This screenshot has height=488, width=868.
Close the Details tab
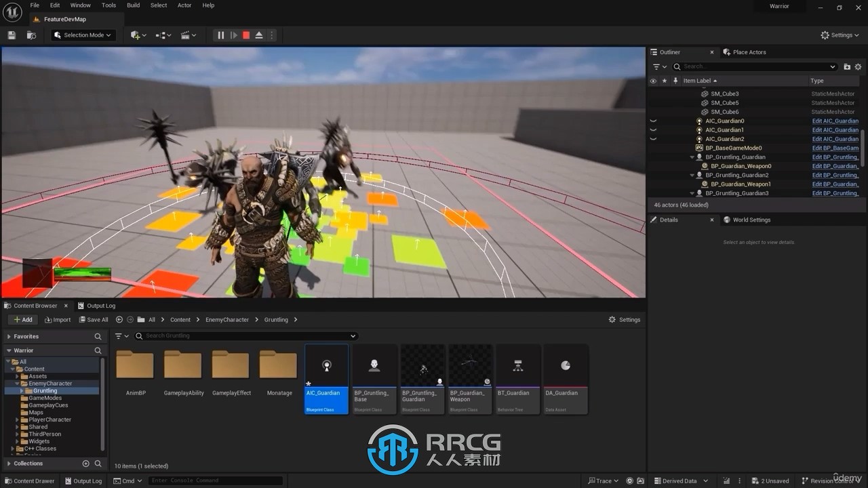pyautogui.click(x=712, y=220)
